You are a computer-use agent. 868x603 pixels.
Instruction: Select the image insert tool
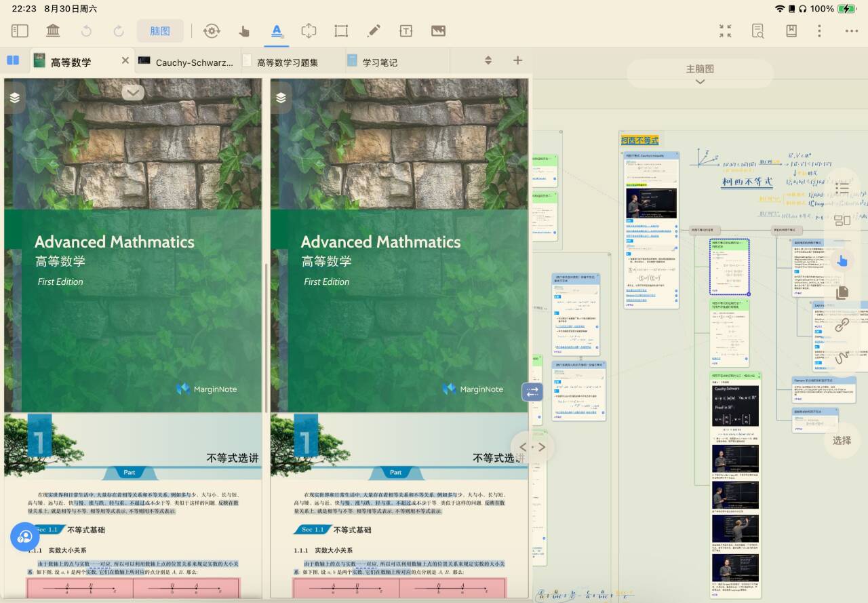click(438, 31)
